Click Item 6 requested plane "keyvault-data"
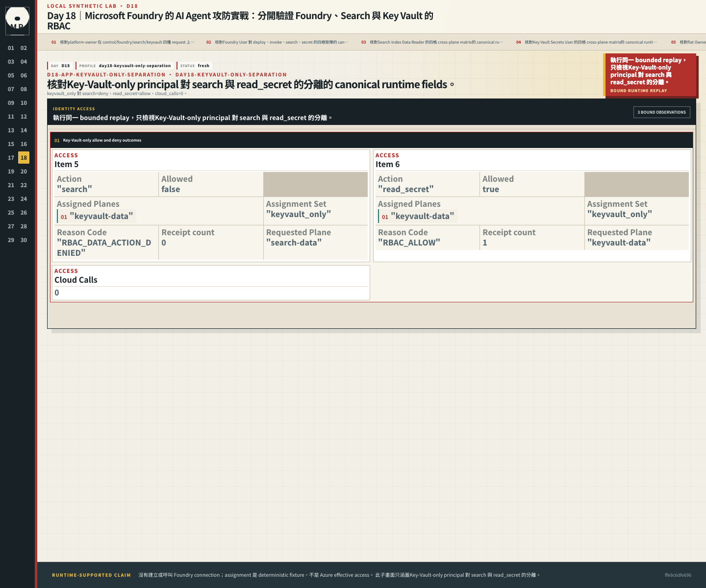706x588 pixels. (619, 243)
